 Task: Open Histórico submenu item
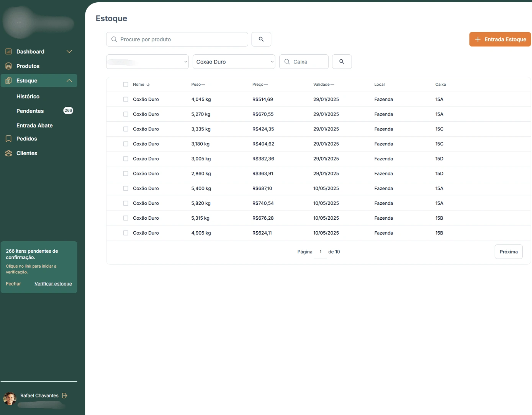28,96
